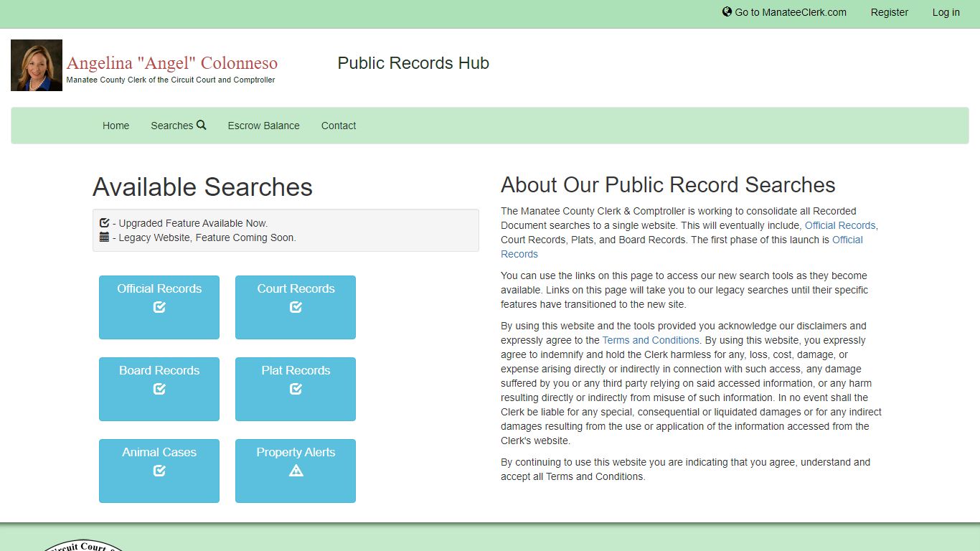The width and height of the screenshot is (980, 551).
Task: Click the warning triangle icon in Property Alerts
Action: 296,471
